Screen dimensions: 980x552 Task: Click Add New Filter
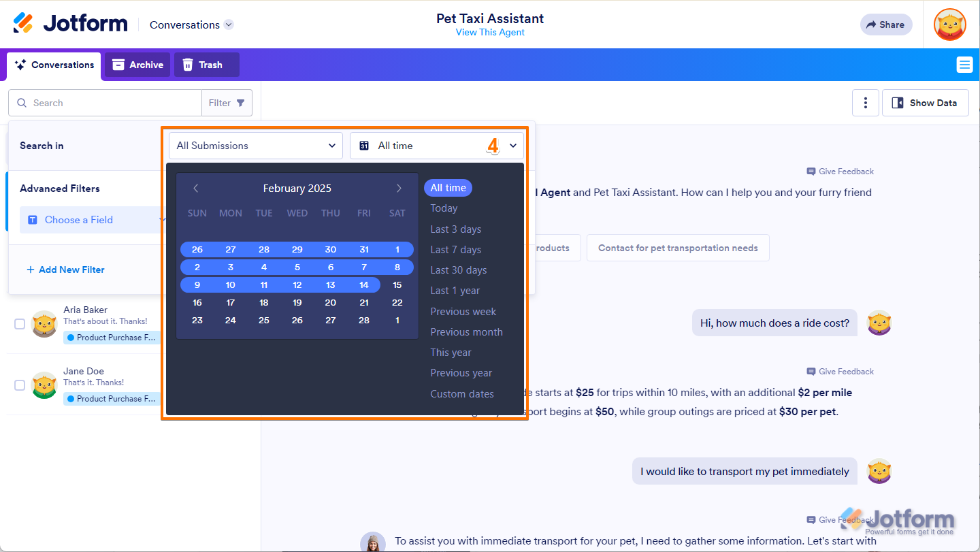[x=65, y=270]
